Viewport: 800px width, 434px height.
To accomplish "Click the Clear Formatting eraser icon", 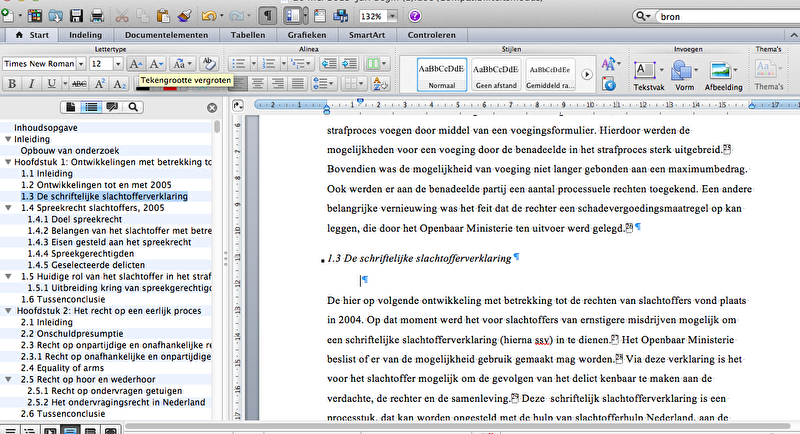I will tap(209, 63).
